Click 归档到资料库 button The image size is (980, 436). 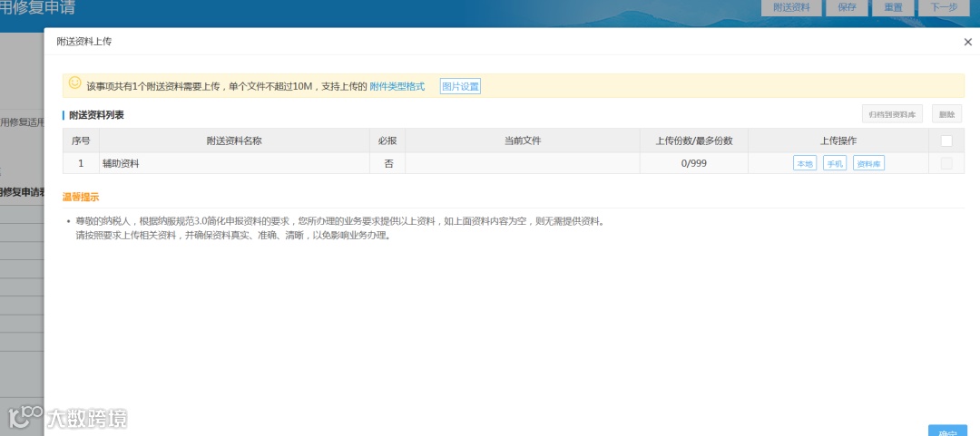[892, 113]
